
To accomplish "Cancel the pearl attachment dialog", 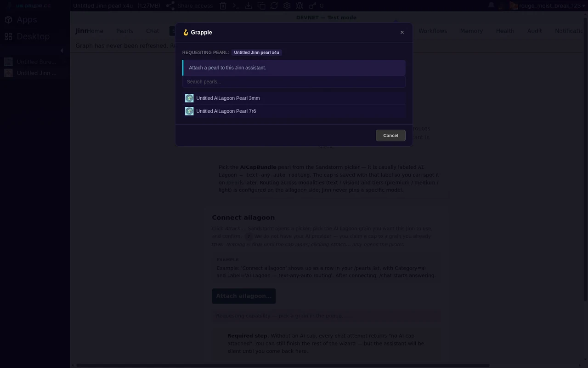I will [390, 135].
